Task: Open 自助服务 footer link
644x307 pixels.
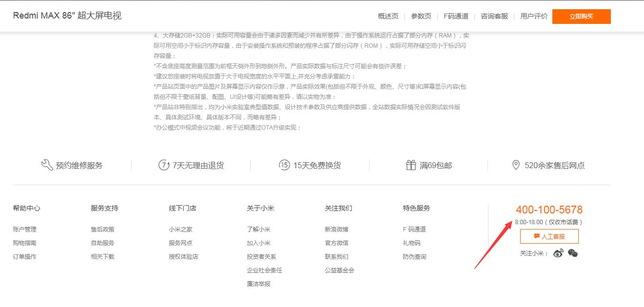Action: click(103, 243)
